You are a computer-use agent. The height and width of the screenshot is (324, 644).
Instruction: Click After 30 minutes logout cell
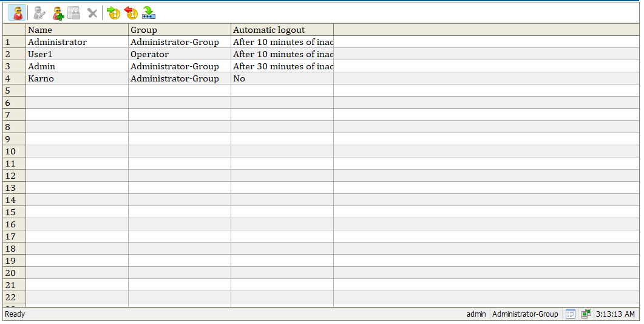point(282,66)
